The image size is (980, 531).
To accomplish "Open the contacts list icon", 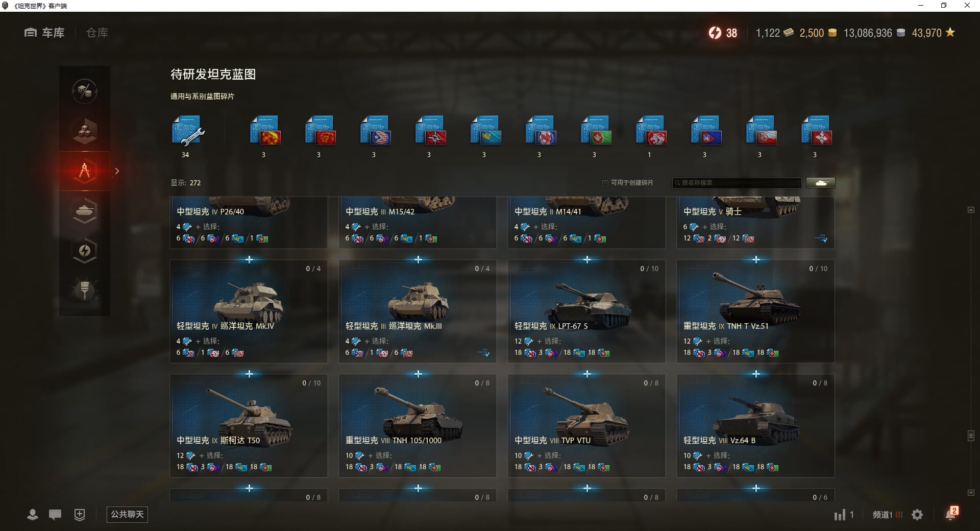I will click(x=33, y=515).
